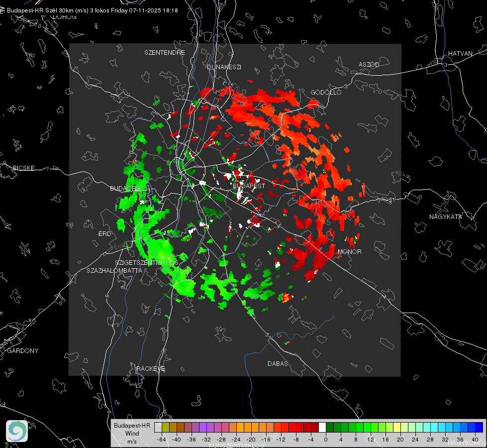Click the '-20' legend value
Viewport: 487px width, 448px height.
(251, 440)
